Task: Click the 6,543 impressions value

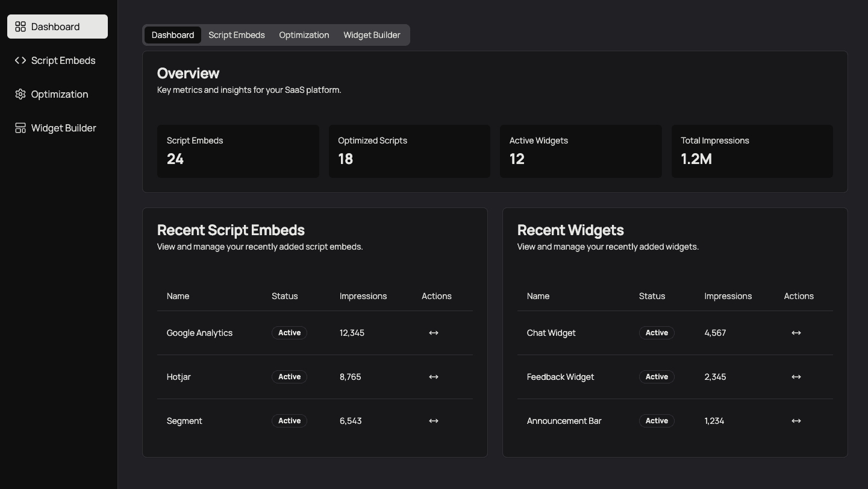Action: (351, 421)
